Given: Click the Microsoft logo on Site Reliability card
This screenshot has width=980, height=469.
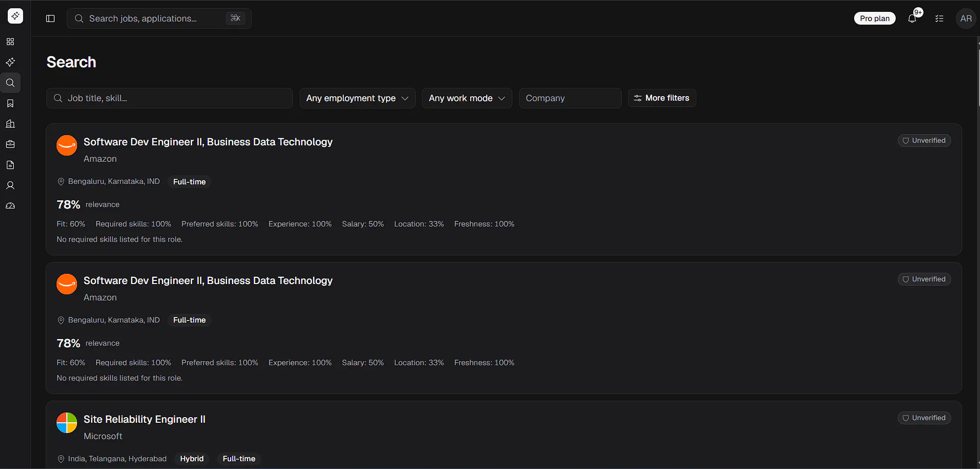Looking at the screenshot, I should tap(67, 423).
